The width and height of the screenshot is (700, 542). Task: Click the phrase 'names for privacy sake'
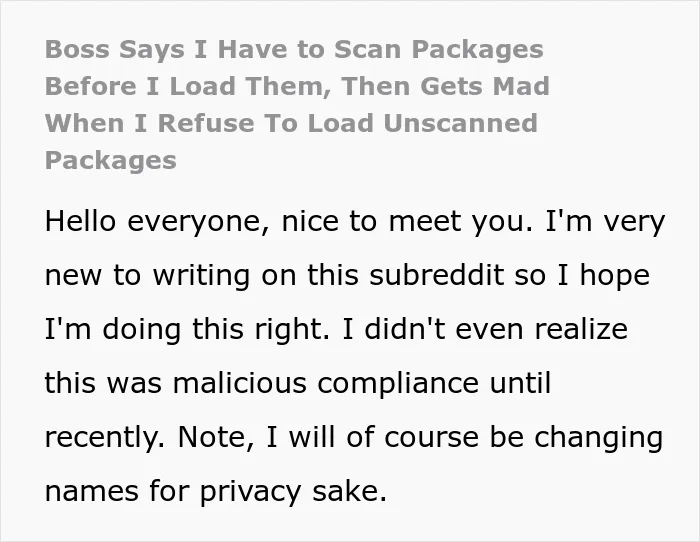tap(216, 492)
